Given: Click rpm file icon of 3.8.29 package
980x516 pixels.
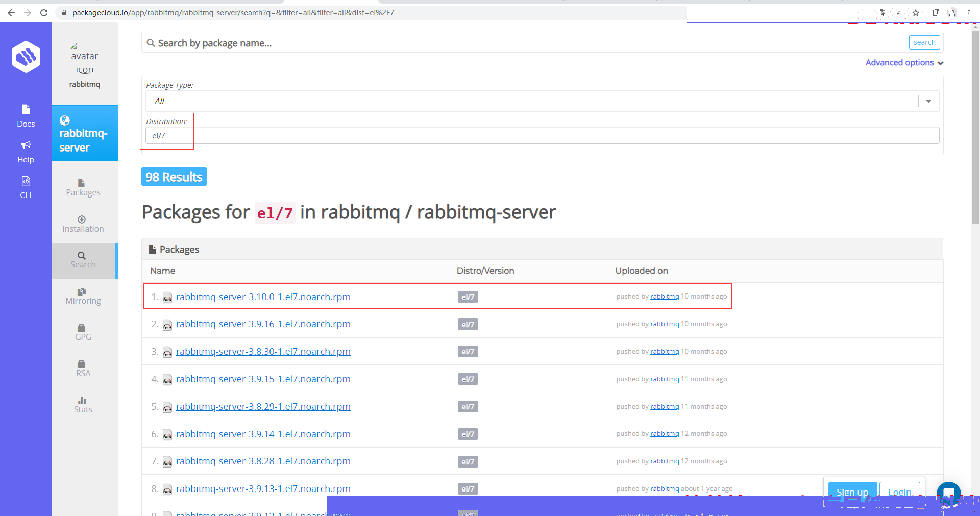Looking at the screenshot, I should 167,407.
